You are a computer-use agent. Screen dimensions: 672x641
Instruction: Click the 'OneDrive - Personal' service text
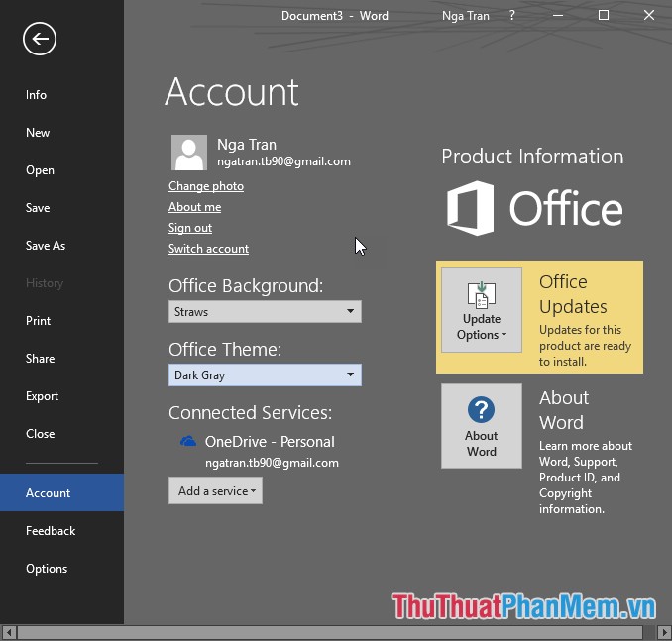(x=270, y=442)
